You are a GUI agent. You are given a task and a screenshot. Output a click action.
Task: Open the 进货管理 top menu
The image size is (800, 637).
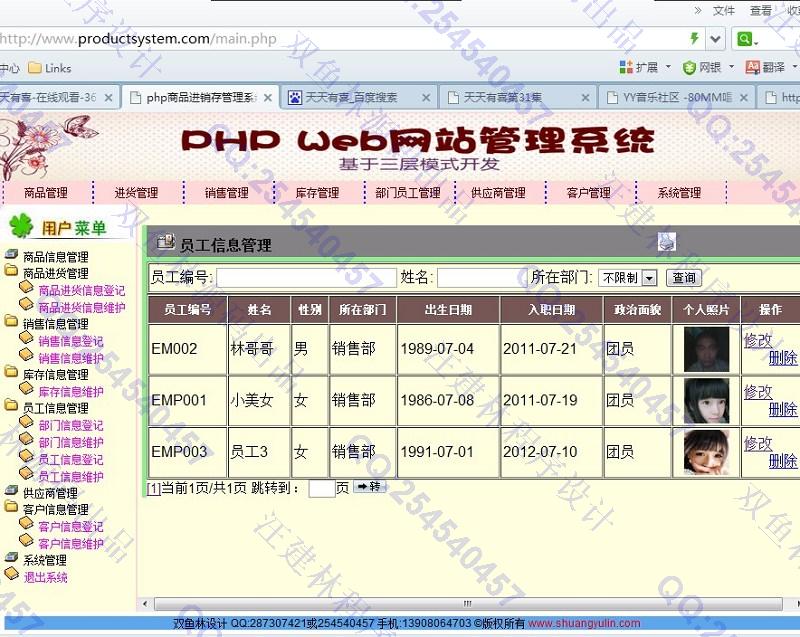click(x=136, y=193)
